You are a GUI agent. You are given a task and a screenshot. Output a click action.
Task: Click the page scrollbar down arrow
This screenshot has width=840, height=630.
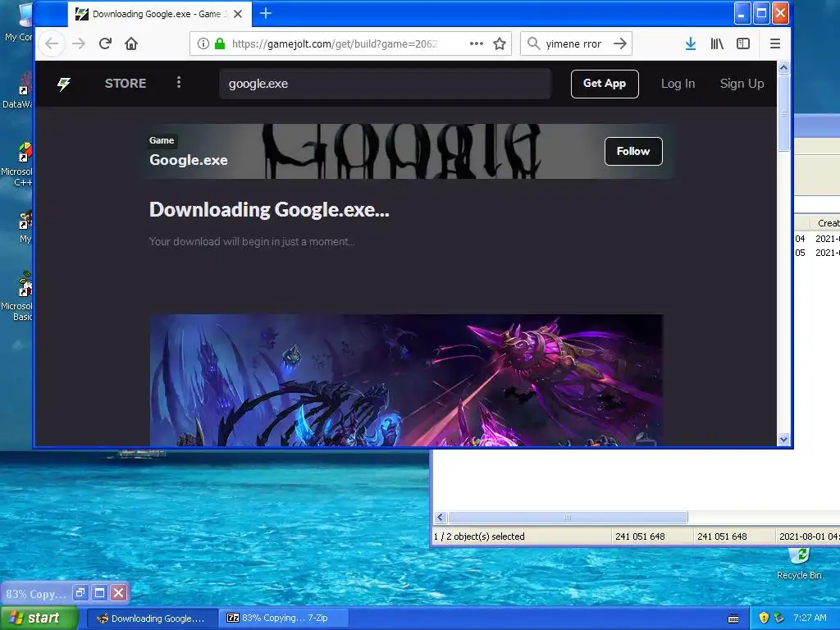coord(783,440)
